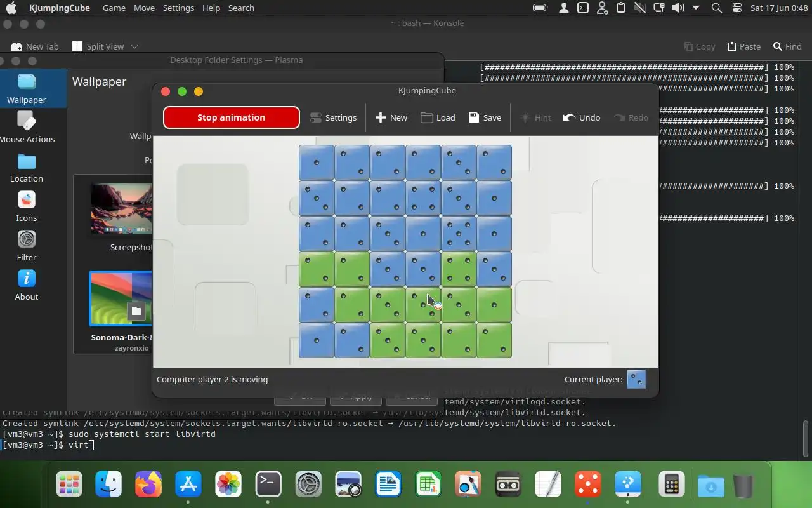The height and width of the screenshot is (508, 812).
Task: Click folder icon on Sonoma-Dark thumbnail
Action: [x=136, y=311]
